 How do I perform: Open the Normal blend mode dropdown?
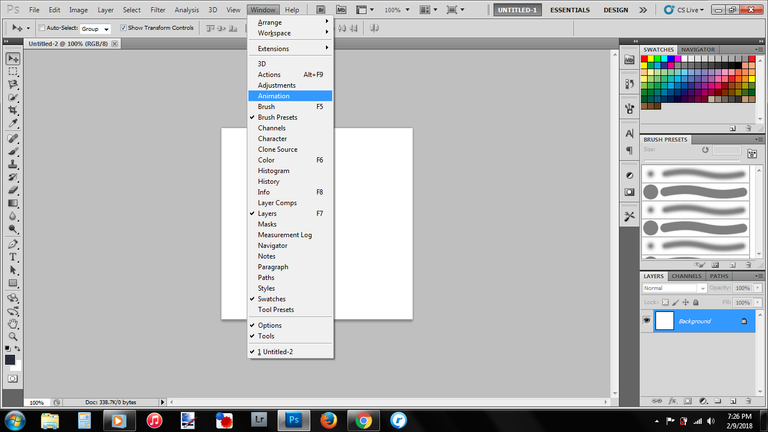click(674, 288)
